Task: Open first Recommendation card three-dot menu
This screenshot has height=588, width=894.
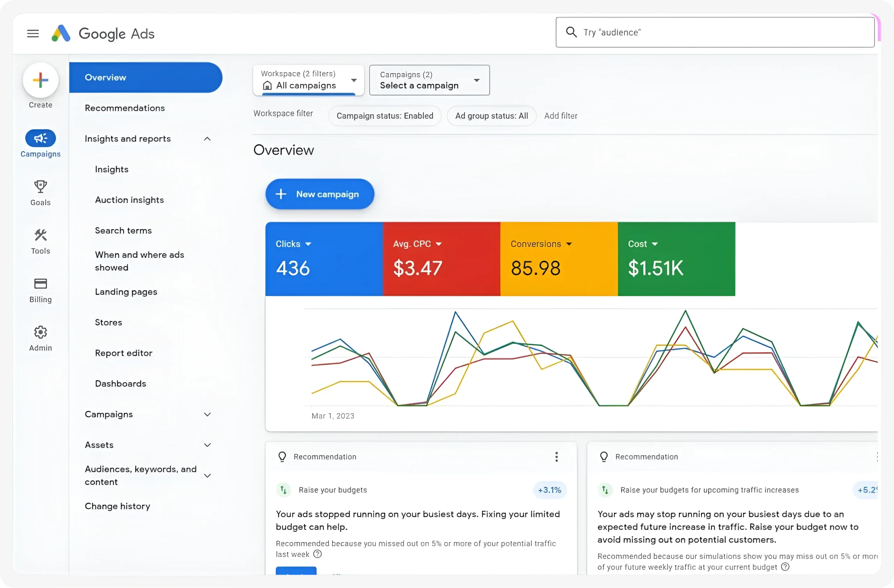Action: 556,456
